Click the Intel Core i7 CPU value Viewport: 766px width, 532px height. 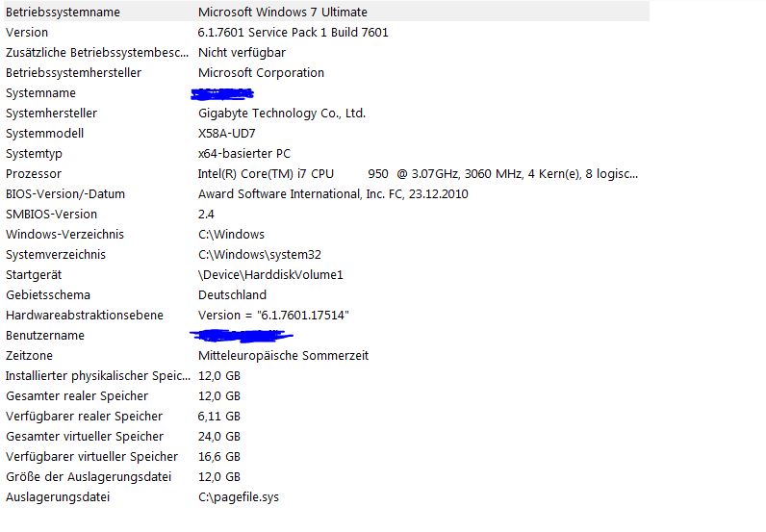[418, 174]
